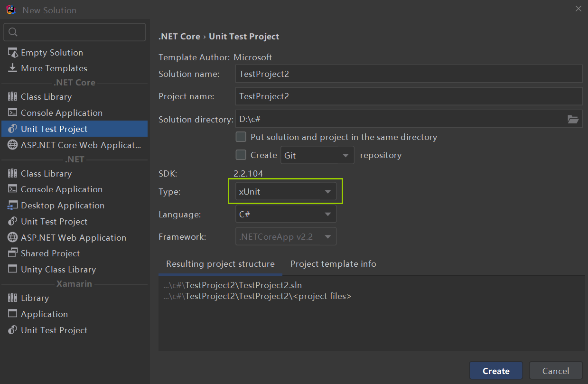This screenshot has height=384, width=588.
Task: Select ASP.NET Core Web Application template
Action: click(x=75, y=145)
